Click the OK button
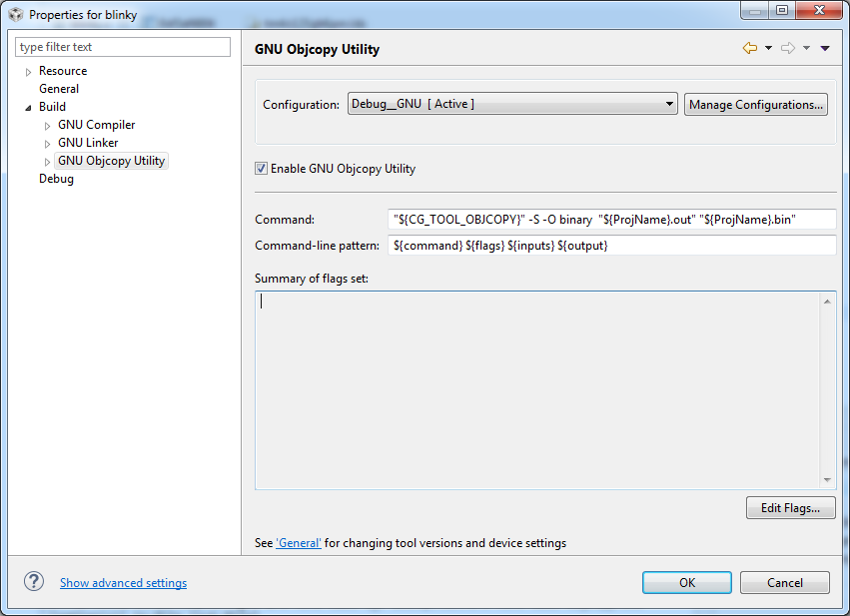The width and height of the screenshot is (850, 616). [687, 582]
